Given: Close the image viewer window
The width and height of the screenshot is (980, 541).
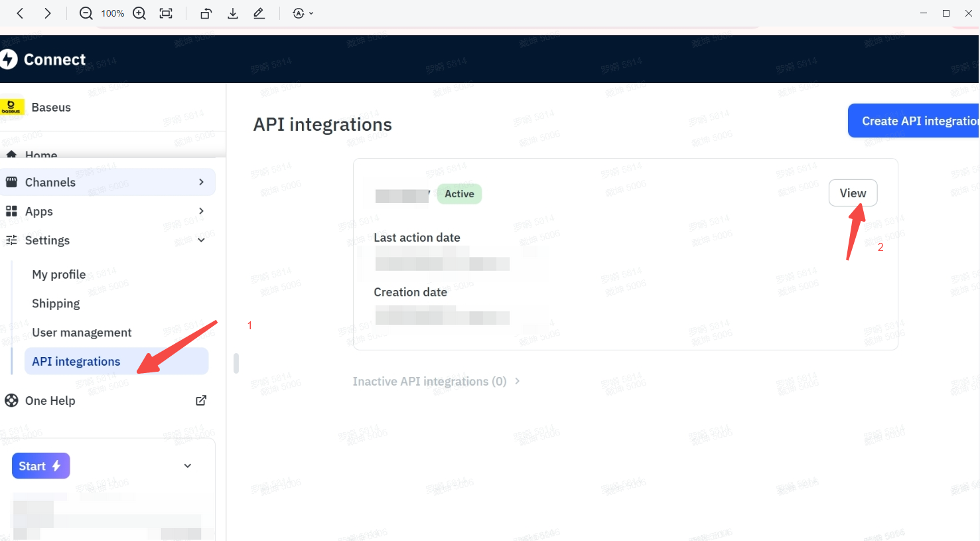Looking at the screenshot, I should click(x=969, y=13).
